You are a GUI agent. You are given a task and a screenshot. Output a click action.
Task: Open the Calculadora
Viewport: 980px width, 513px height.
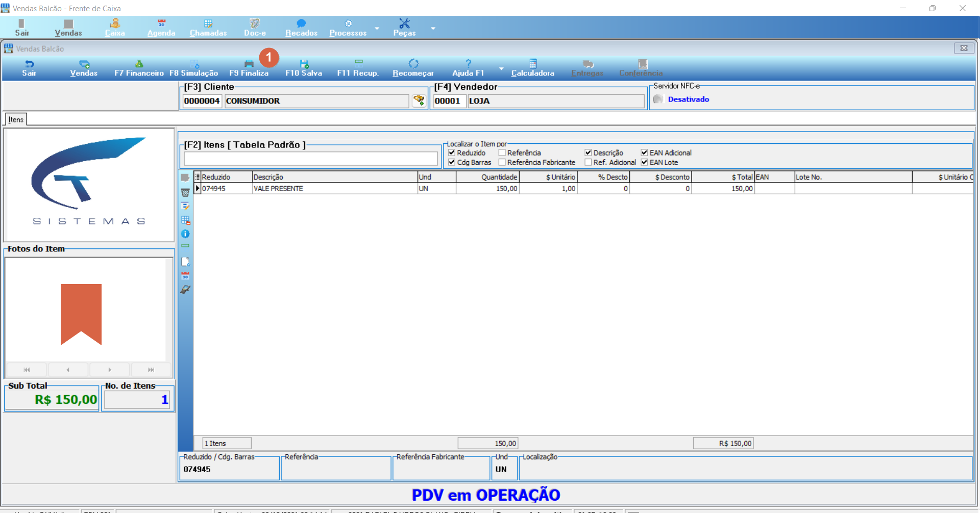pyautogui.click(x=533, y=68)
